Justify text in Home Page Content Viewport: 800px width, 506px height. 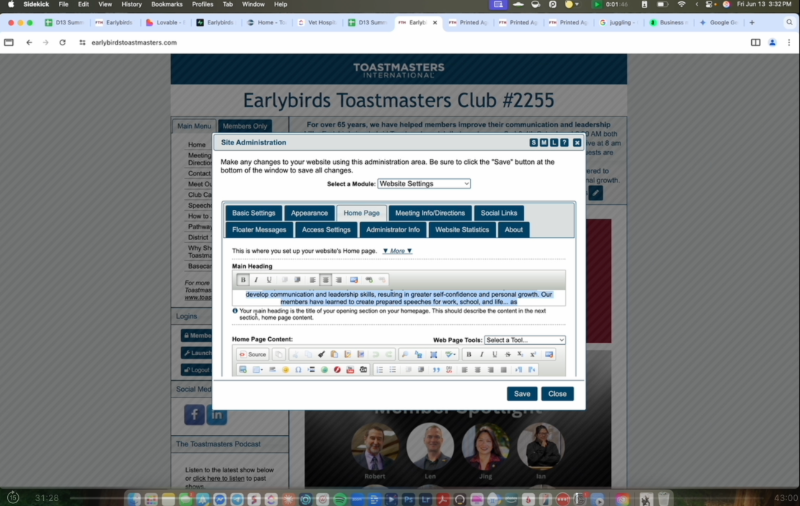coord(504,369)
